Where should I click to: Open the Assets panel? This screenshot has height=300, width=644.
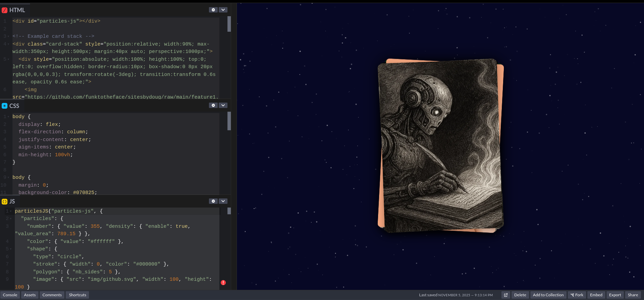[30, 295]
